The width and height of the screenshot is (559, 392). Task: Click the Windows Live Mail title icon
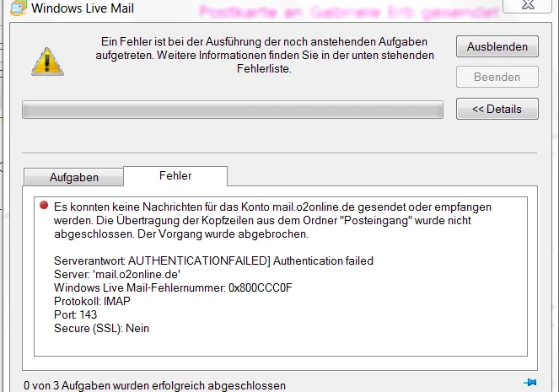[x=19, y=8]
